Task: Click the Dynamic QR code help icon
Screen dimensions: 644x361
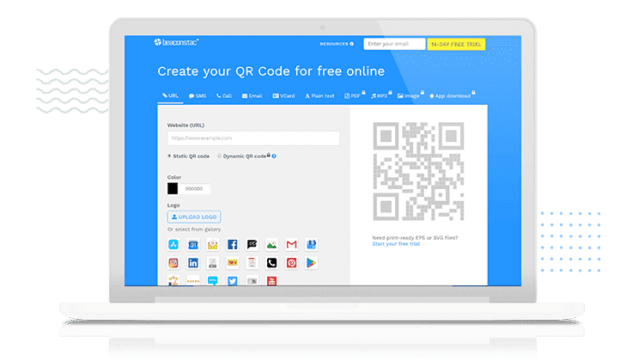Action: pyautogui.click(x=274, y=156)
